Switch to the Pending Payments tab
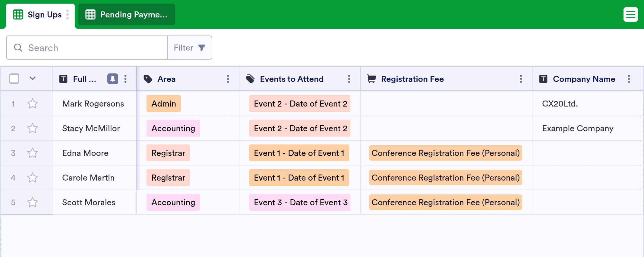644x257 pixels. [127, 14]
